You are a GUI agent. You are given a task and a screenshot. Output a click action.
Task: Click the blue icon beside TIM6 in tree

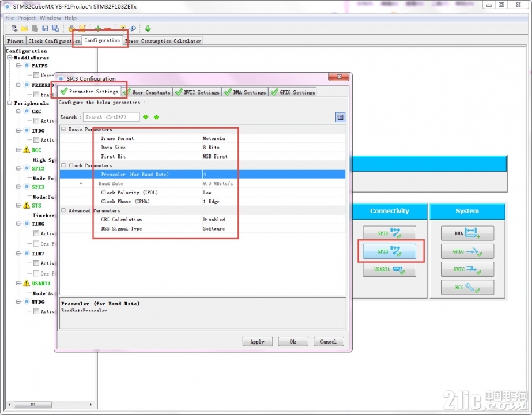click(x=27, y=224)
